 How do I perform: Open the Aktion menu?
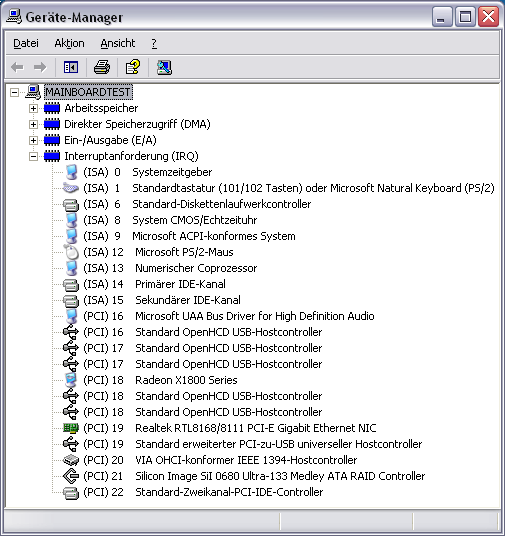click(x=69, y=43)
